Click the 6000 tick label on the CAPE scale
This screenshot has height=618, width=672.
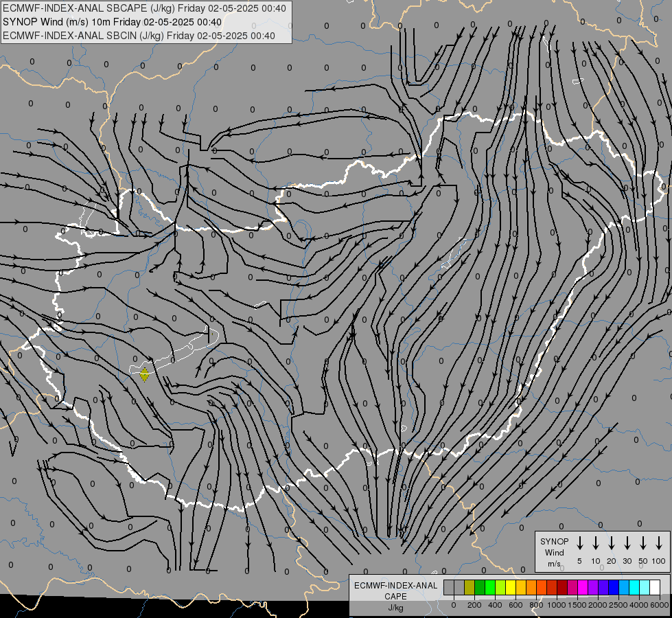(660, 605)
